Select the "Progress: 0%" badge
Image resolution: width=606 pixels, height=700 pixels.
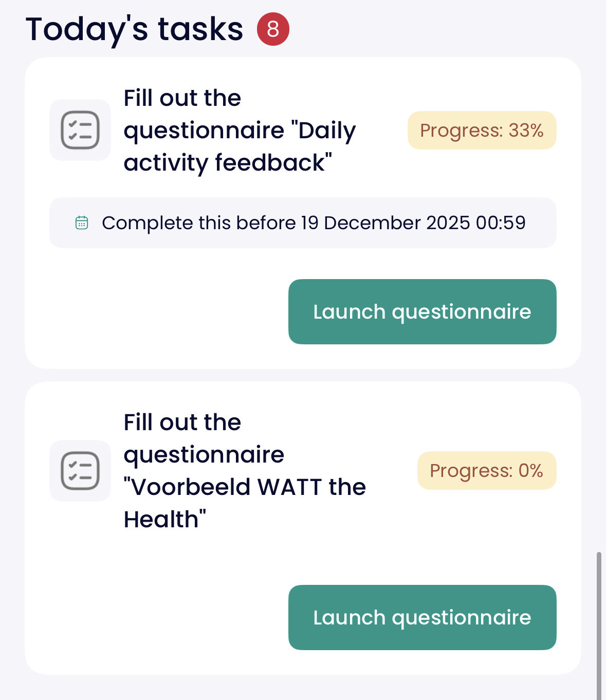coord(486,471)
